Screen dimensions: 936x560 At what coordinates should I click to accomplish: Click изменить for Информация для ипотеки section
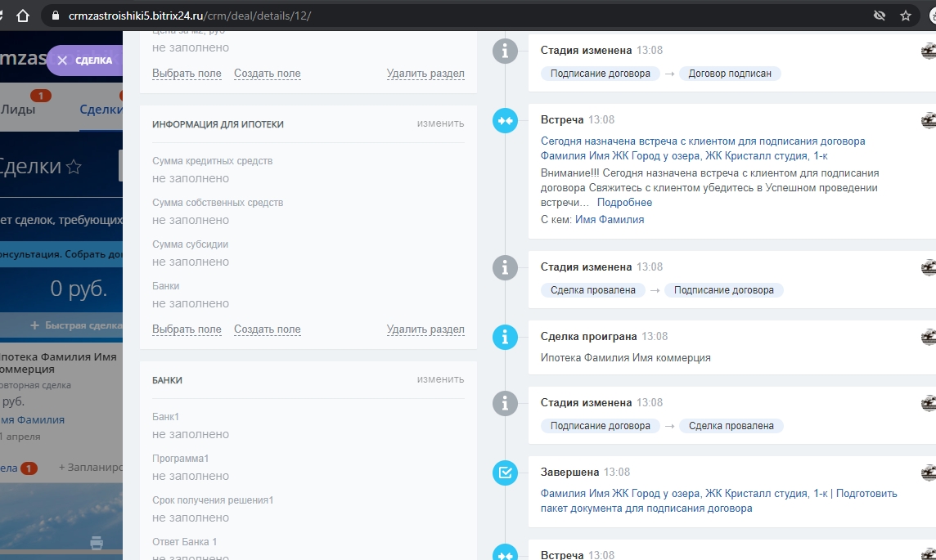click(440, 123)
